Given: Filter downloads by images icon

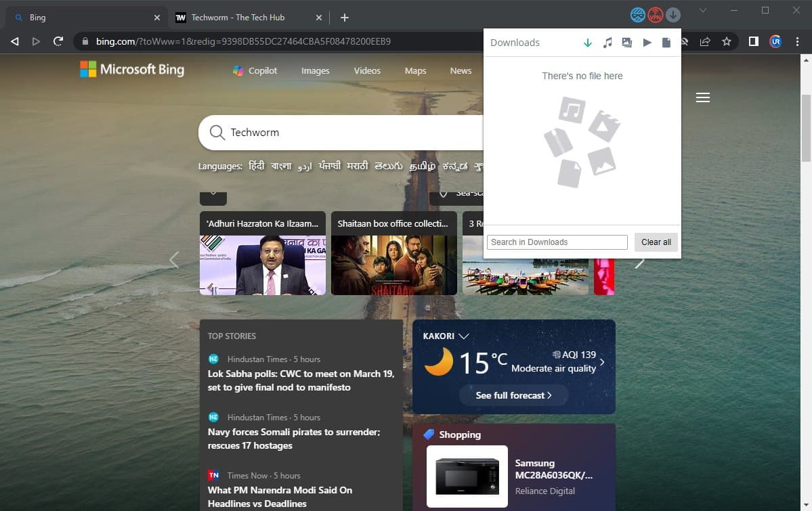Looking at the screenshot, I should [627, 43].
